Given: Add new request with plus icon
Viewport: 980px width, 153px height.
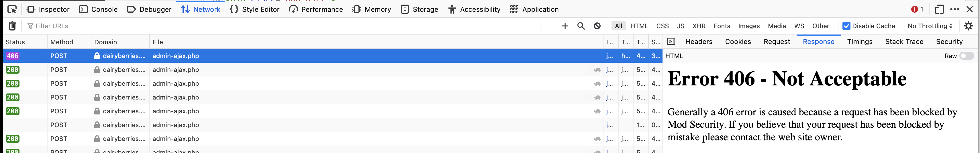Looking at the screenshot, I should pyautogui.click(x=565, y=26).
